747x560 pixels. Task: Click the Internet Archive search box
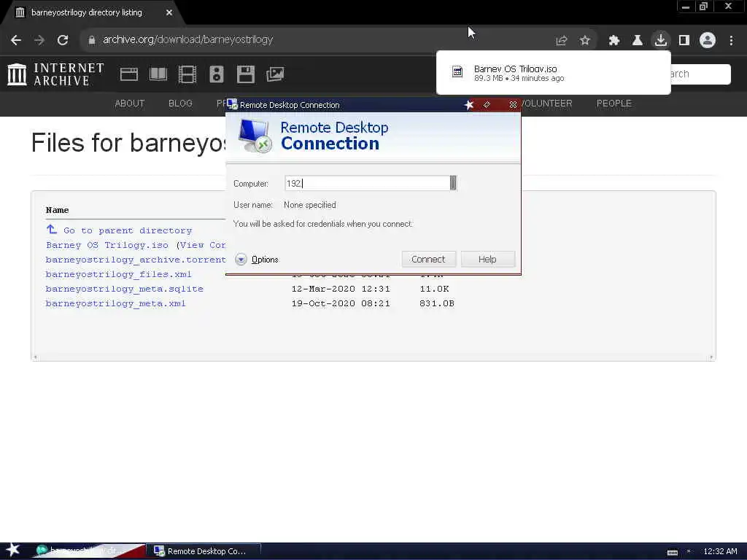[x=700, y=74]
